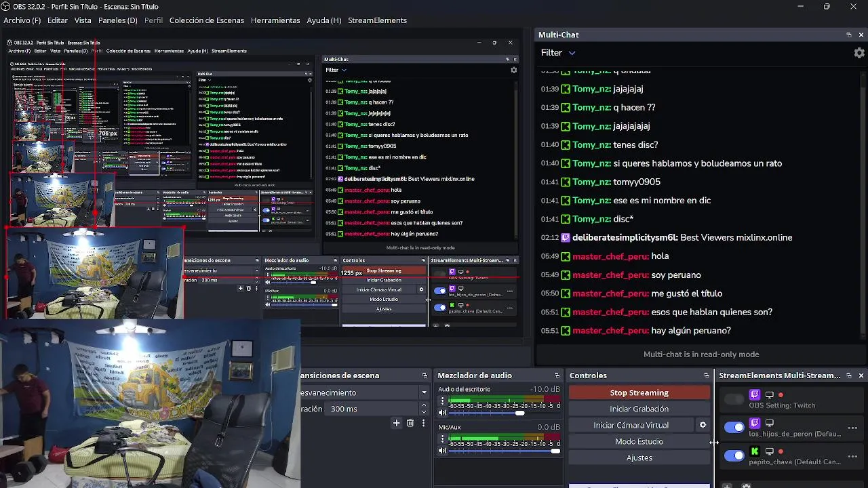Screen dimensions: 868x488
Task: Undock the Mezclador de audio panel
Action: pyautogui.click(x=557, y=375)
